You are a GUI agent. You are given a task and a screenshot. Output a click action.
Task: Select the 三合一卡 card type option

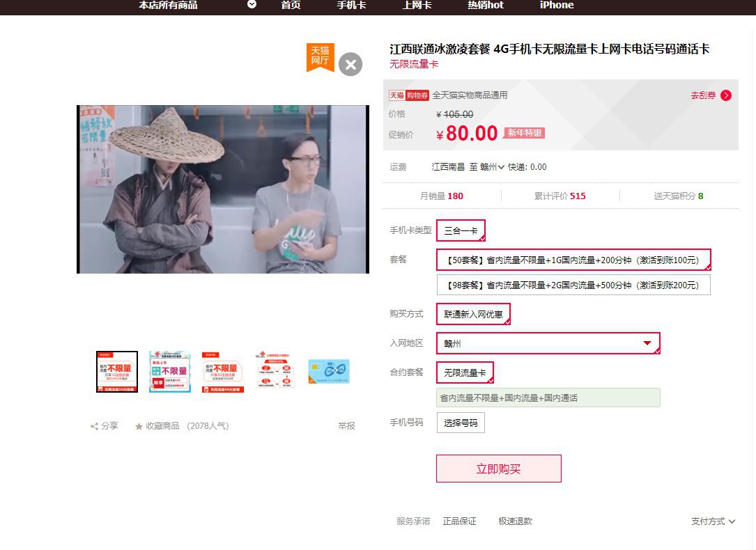[x=461, y=230]
